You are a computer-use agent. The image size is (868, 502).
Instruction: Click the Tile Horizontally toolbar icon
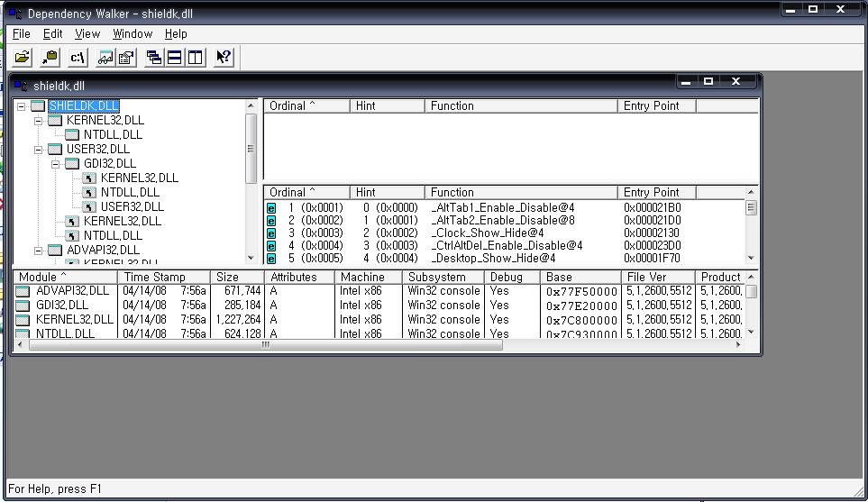(174, 57)
